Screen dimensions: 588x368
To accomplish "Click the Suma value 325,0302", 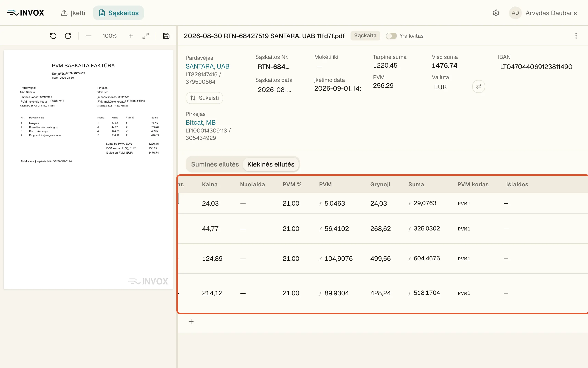I will point(427,229).
